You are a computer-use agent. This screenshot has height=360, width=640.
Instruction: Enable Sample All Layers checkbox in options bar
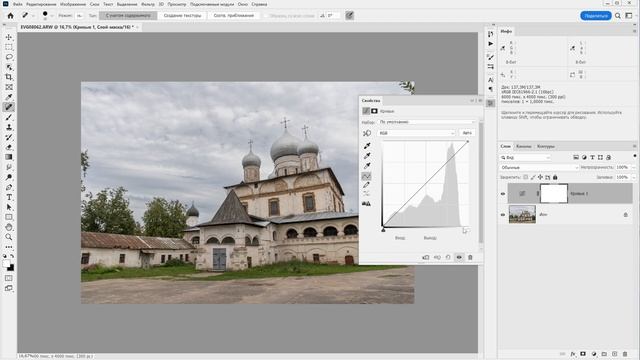coord(266,16)
